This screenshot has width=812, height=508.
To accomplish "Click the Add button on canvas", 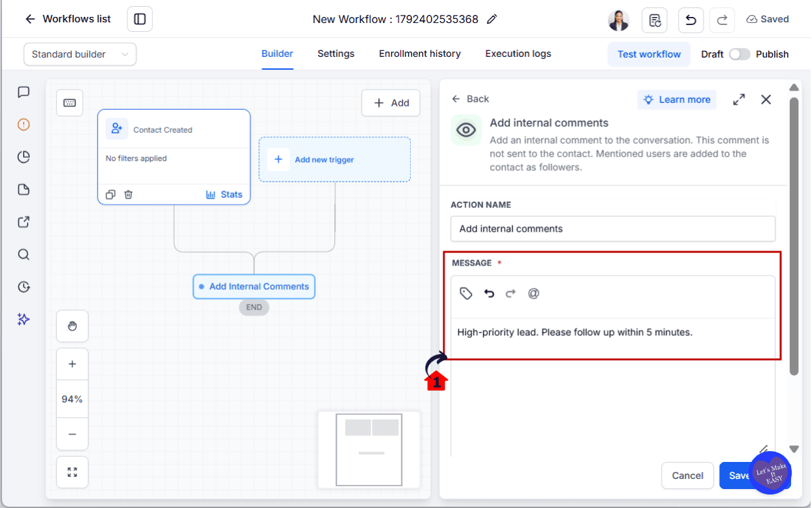I will (390, 103).
